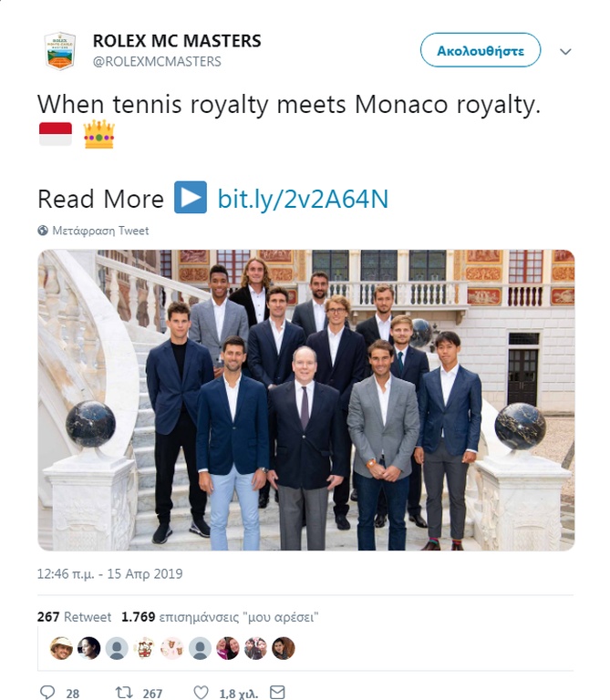Open the leftmost liker avatar wearing a hat

pyautogui.click(x=61, y=648)
